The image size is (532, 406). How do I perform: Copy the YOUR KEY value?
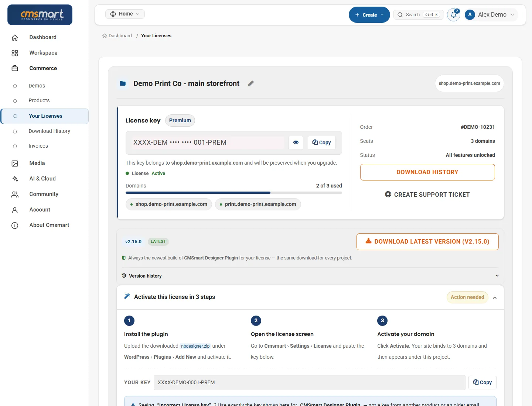coord(482,382)
